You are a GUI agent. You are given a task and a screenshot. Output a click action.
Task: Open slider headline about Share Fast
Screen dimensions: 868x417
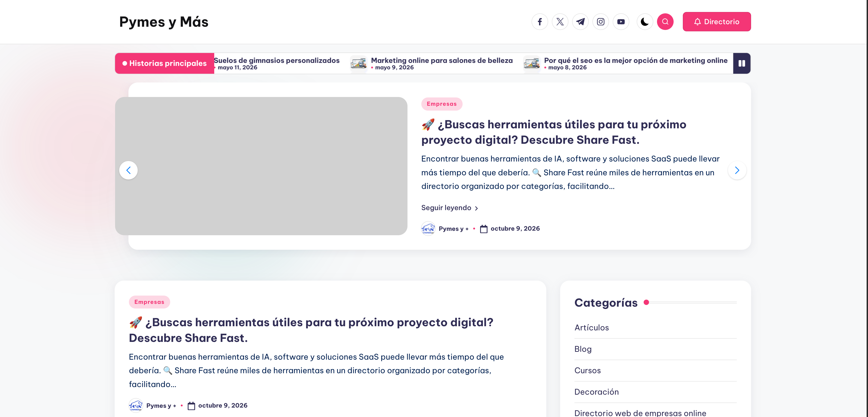pos(554,132)
